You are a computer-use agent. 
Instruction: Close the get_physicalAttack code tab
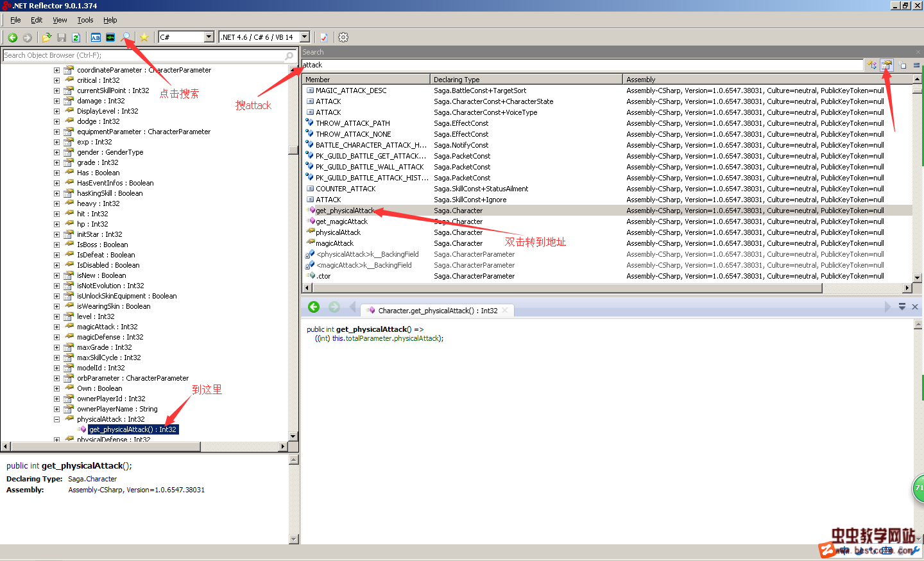click(x=505, y=311)
